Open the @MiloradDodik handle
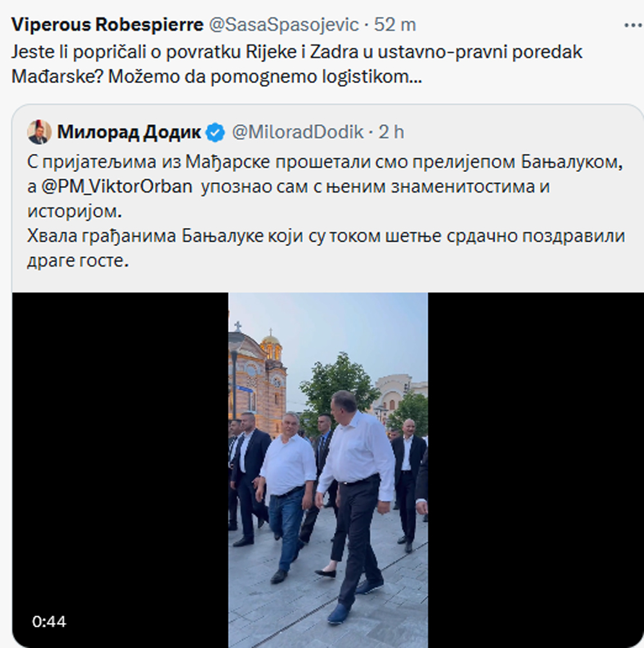Screen dimensions: 644x648 (x=298, y=132)
